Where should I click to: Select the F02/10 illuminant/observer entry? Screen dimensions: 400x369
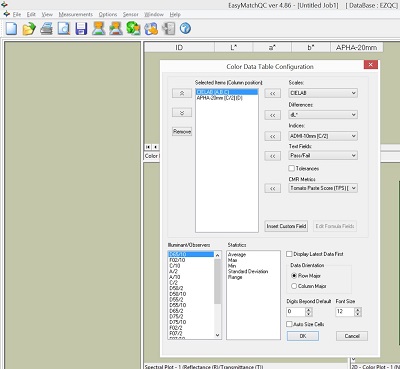[191, 260]
